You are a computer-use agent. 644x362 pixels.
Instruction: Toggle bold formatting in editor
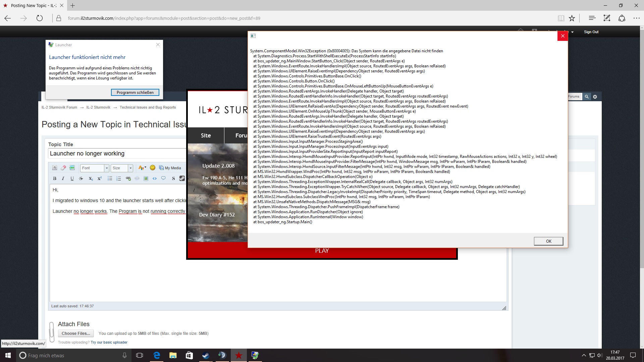[55, 179]
